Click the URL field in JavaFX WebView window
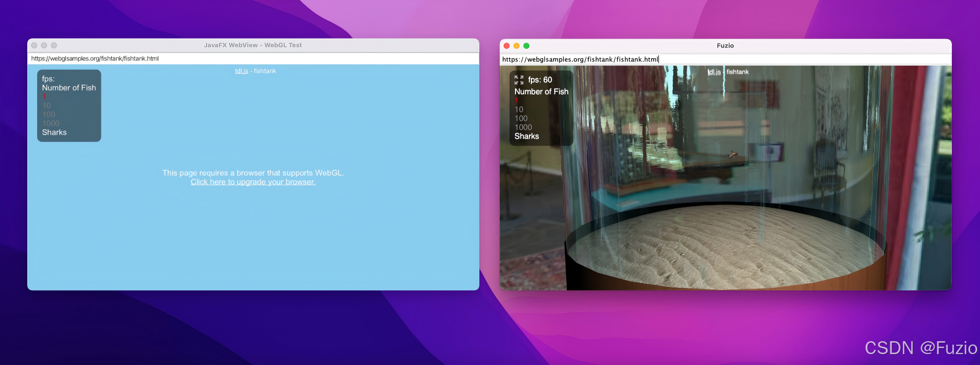The width and height of the screenshot is (980, 365). click(x=253, y=58)
